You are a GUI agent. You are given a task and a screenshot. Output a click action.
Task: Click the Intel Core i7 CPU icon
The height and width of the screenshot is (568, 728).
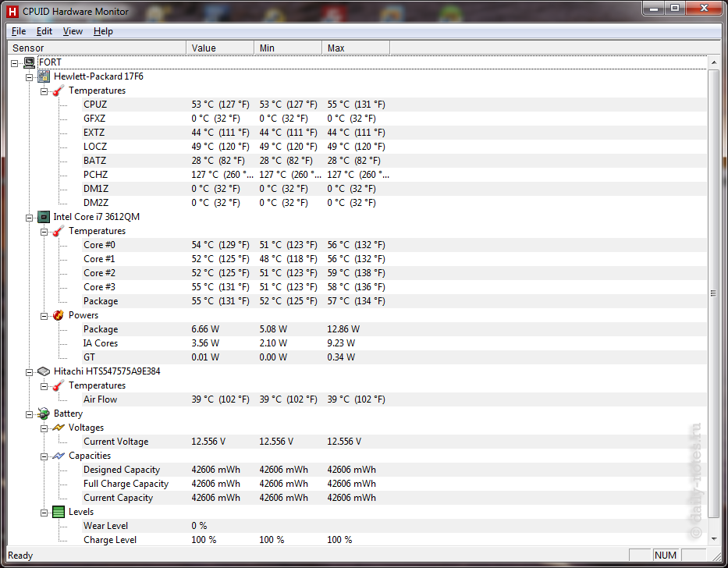[x=44, y=217]
